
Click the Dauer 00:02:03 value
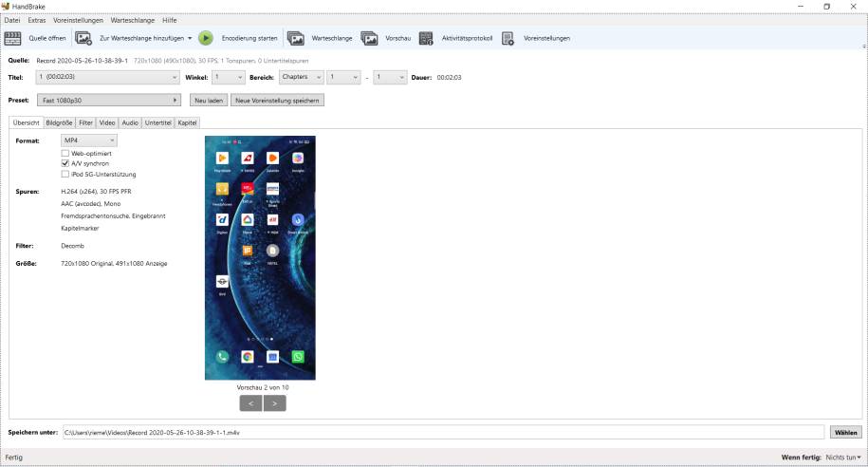(x=449, y=78)
